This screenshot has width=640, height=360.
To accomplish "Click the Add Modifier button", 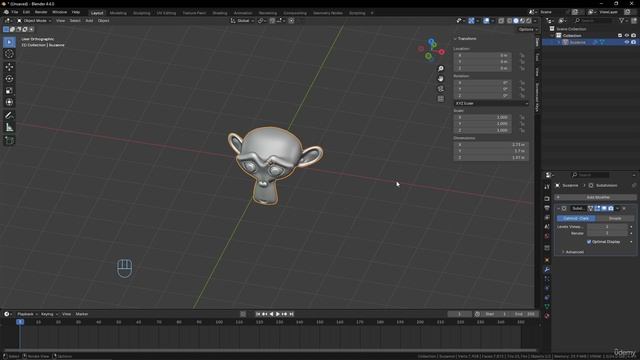I will coord(596,197).
